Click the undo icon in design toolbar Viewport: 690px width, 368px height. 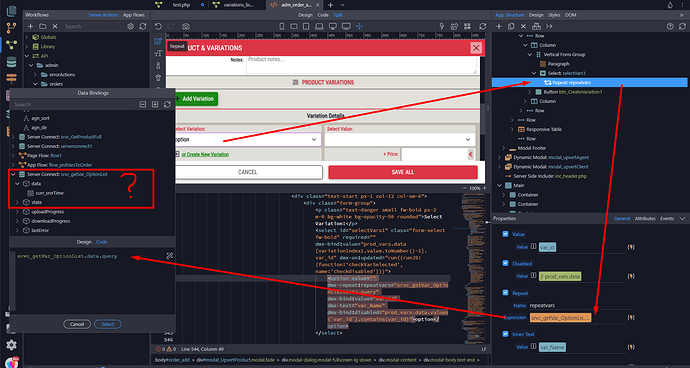[x=158, y=26]
